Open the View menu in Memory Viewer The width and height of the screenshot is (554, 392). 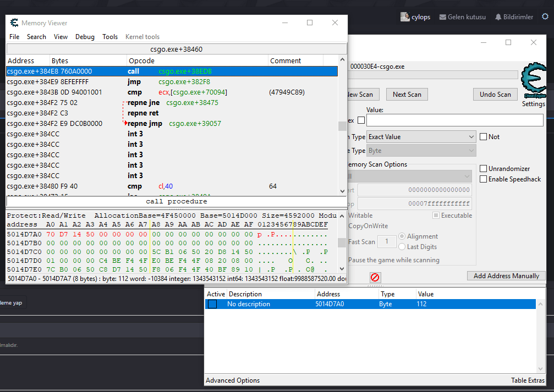click(x=61, y=37)
